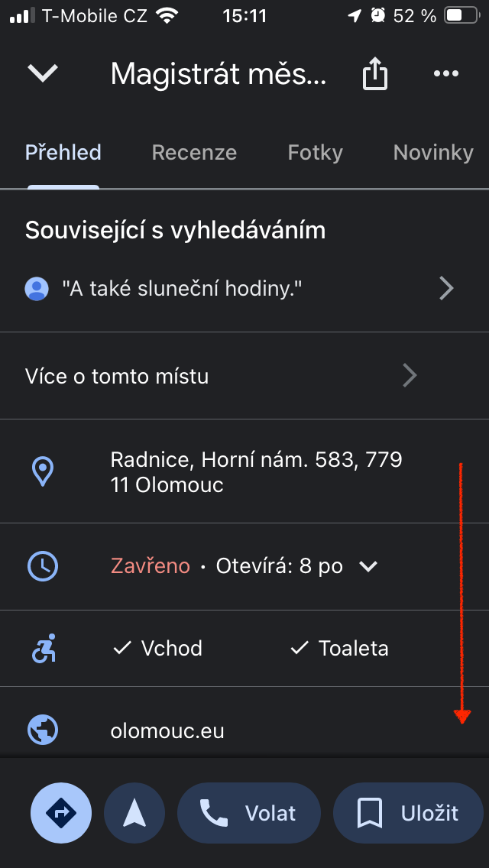Screen dimensions: 489x868
Task: Collapse the place sheet with down chevron
Action: pos(43,73)
